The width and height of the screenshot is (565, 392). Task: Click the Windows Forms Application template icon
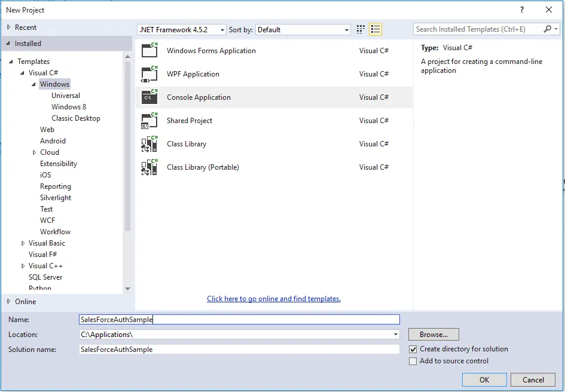(x=149, y=50)
